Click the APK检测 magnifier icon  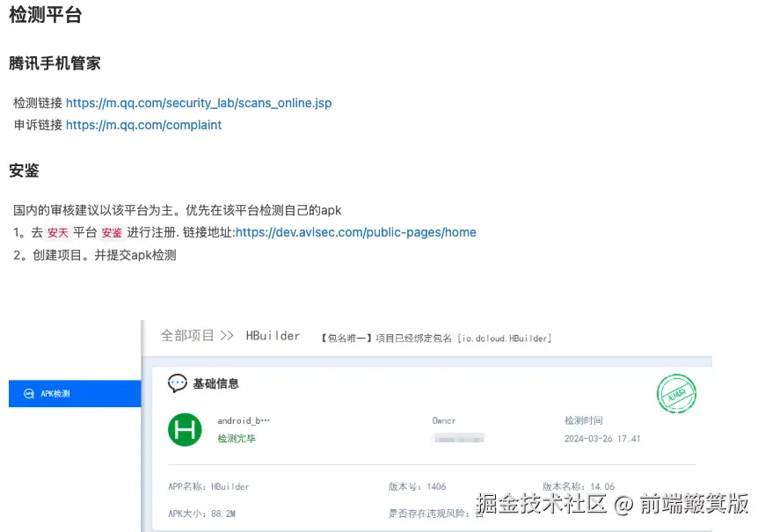(x=29, y=393)
